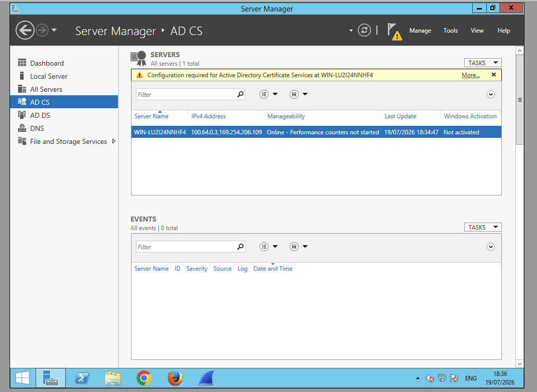This screenshot has height=392, width=537.
Task: Launch Firefox from the taskbar
Action: [x=175, y=378]
